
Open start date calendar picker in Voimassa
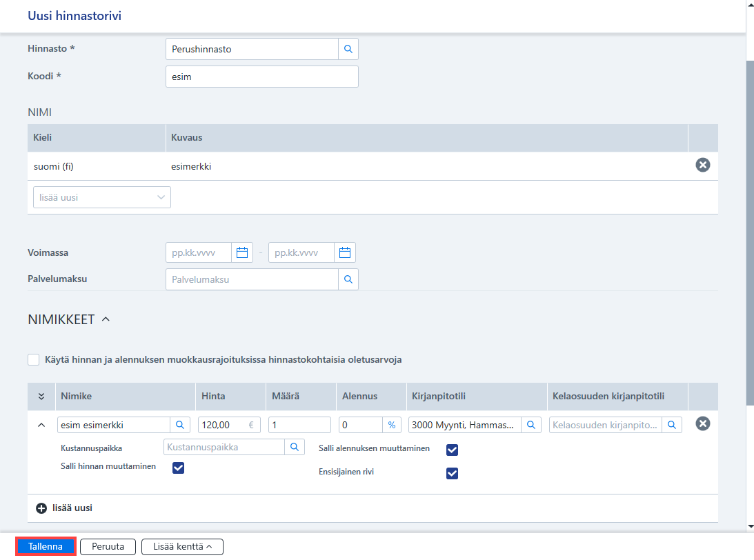click(x=242, y=252)
